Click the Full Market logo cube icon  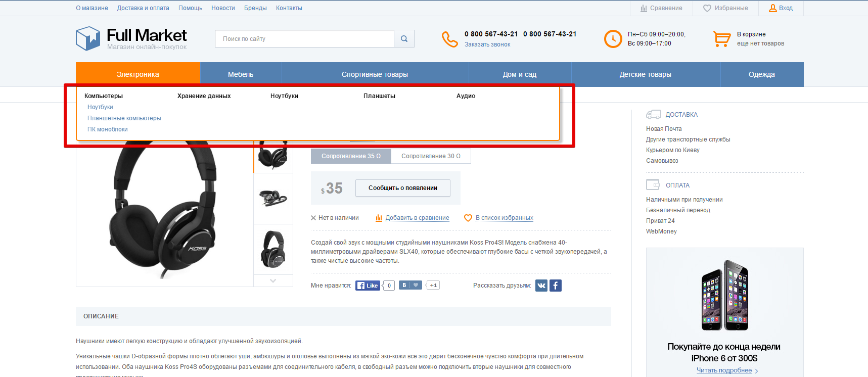tap(88, 38)
